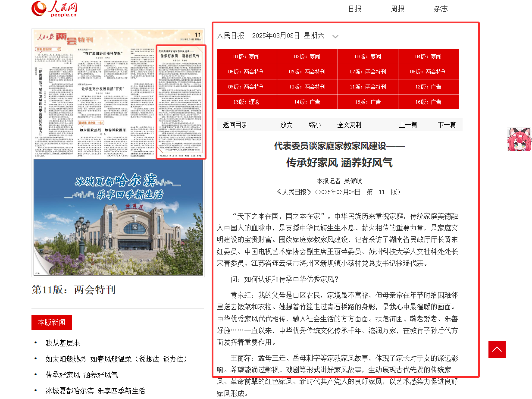Click the date text 2025年03月08日 星期六
Image resolution: width=532 pixels, height=399 pixels.
pos(288,36)
